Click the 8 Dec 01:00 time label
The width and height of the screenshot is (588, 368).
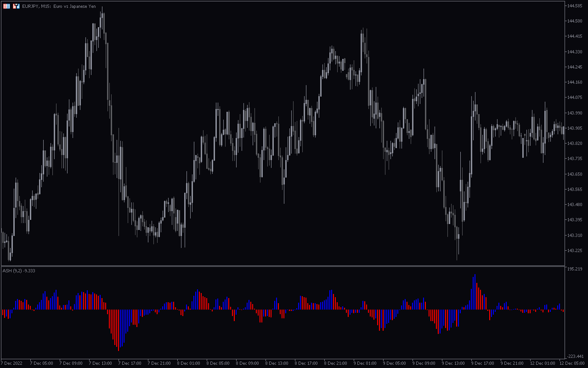pyautogui.click(x=188, y=363)
